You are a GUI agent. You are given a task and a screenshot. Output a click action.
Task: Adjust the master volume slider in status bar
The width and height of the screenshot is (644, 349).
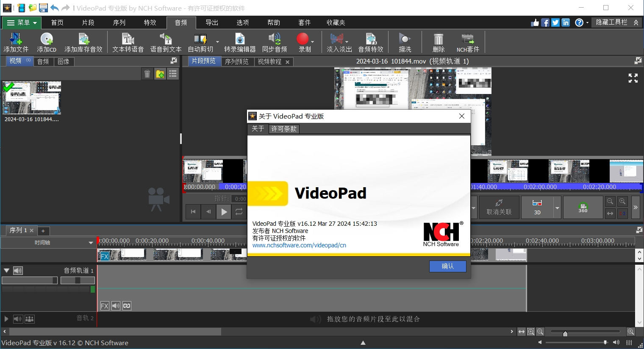point(577,342)
